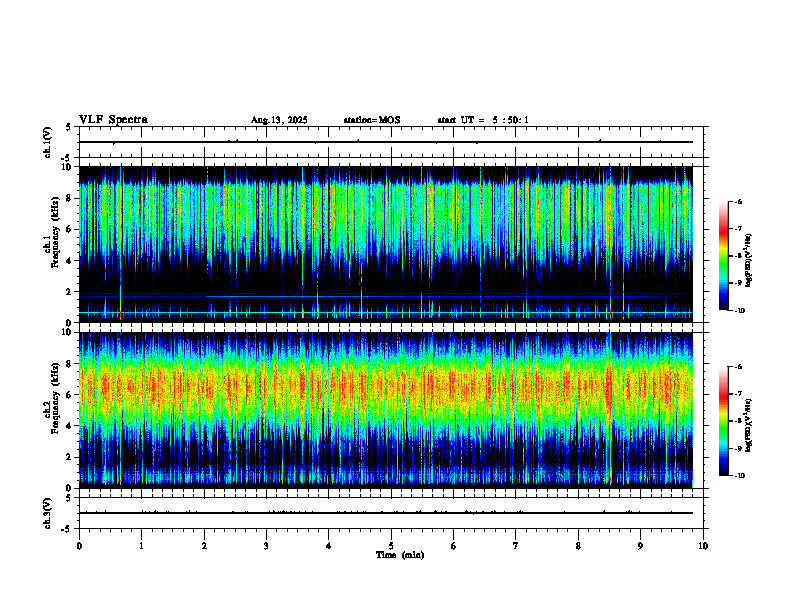This screenshot has width=792, height=612.
Task: Click time axis tick label "10"
Action: coord(703,546)
